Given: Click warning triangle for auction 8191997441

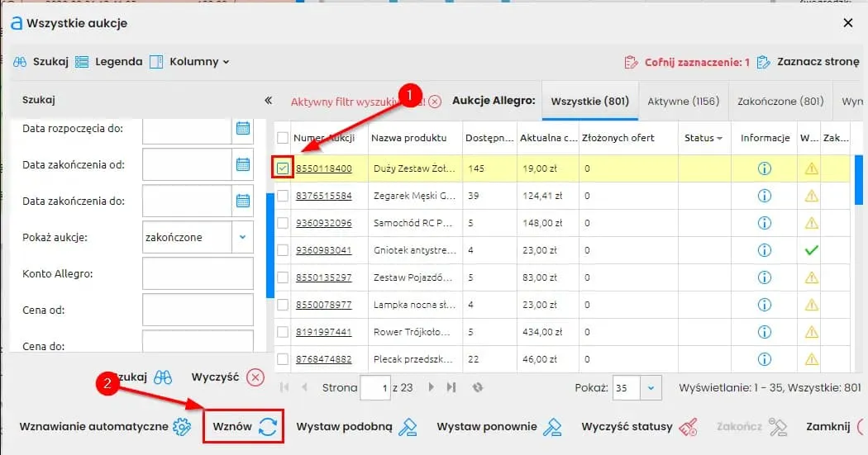Looking at the screenshot, I should click(811, 332).
